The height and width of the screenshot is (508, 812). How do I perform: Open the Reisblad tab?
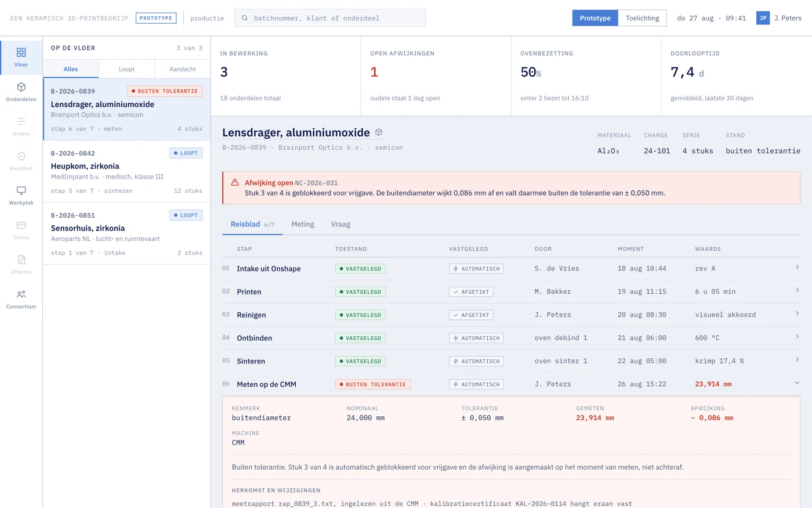[252, 224]
